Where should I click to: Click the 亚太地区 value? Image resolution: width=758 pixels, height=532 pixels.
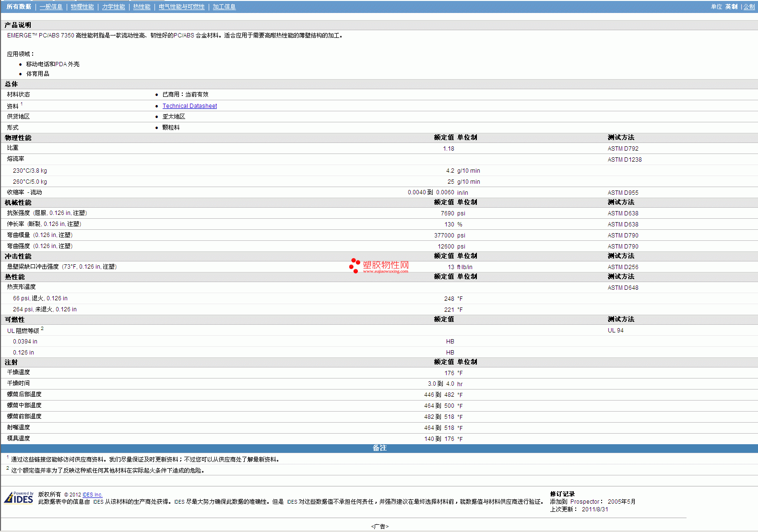coord(174,117)
